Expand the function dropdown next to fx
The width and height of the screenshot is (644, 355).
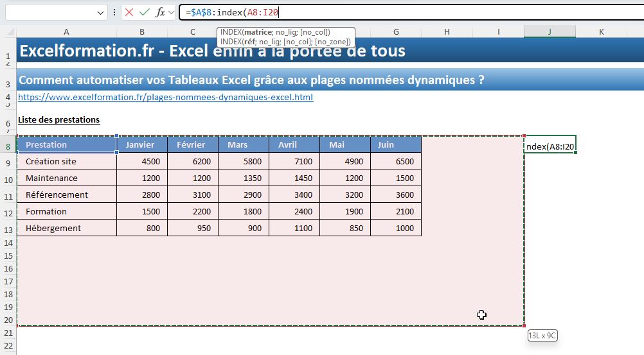pos(171,12)
